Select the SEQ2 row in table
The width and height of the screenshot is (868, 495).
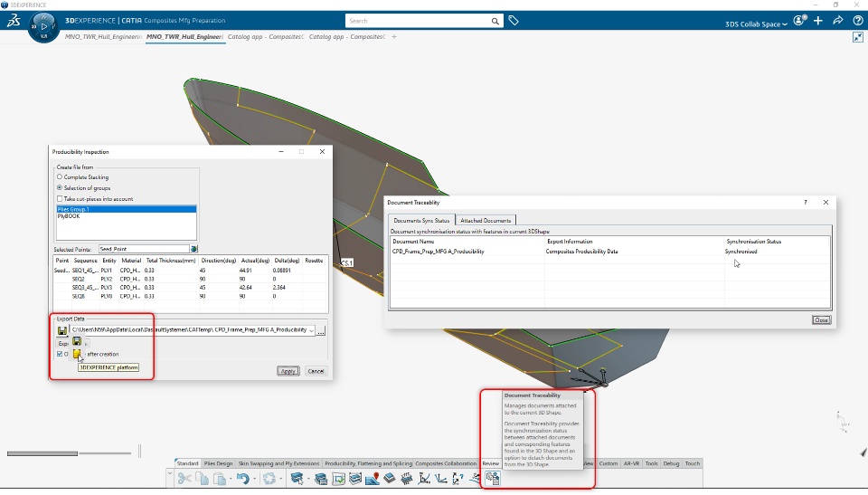click(x=190, y=279)
